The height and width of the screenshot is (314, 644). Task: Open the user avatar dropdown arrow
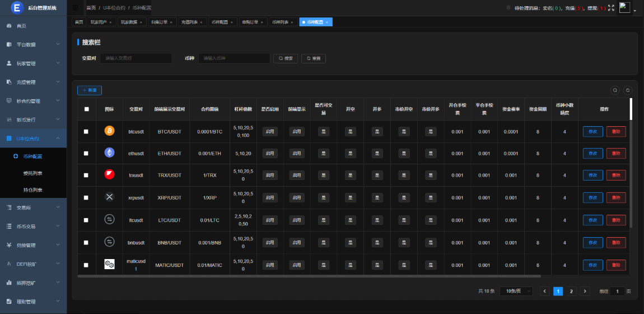[x=634, y=11]
